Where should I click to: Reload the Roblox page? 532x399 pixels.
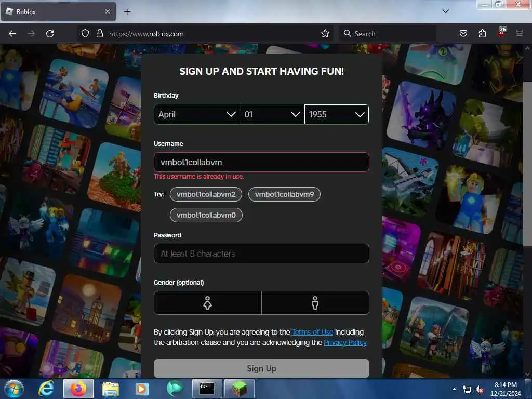(50, 34)
